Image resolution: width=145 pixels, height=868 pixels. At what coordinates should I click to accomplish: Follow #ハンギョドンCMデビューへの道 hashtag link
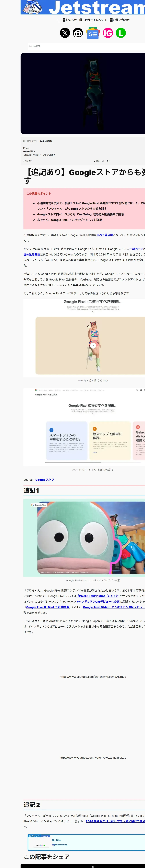pyautogui.click(x=98, y=602)
